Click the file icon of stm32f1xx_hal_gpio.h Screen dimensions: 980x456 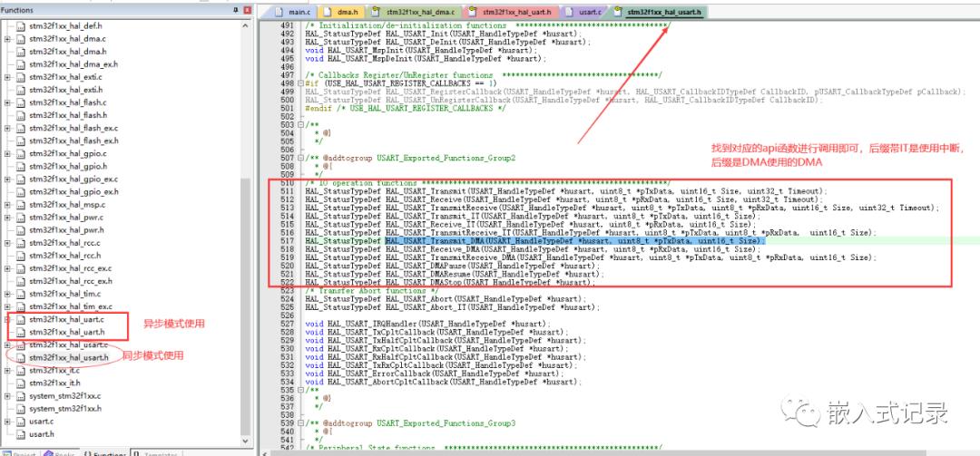click(x=21, y=166)
